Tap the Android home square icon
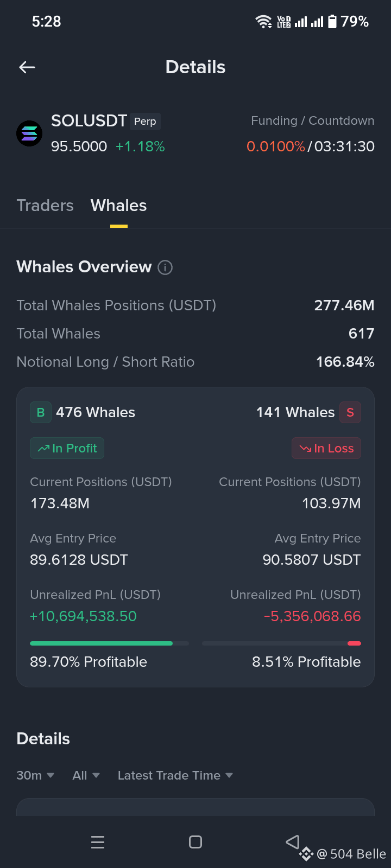The image size is (391, 868). [x=195, y=842]
